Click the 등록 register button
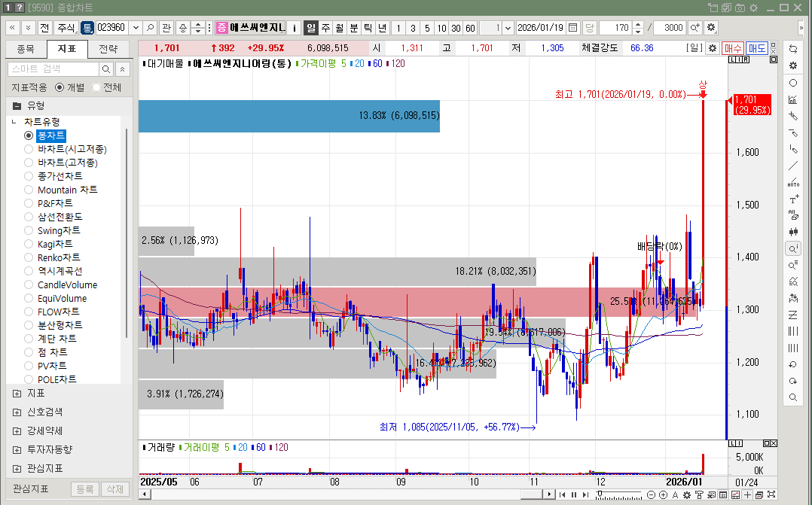812x505 pixels. [85, 489]
